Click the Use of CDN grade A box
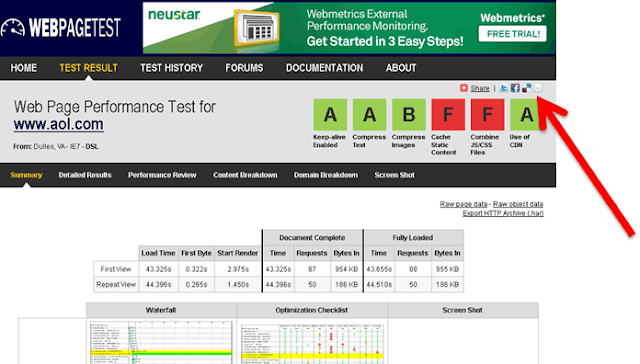Image resolution: width=640 pixels, height=364 pixels. tap(527, 114)
